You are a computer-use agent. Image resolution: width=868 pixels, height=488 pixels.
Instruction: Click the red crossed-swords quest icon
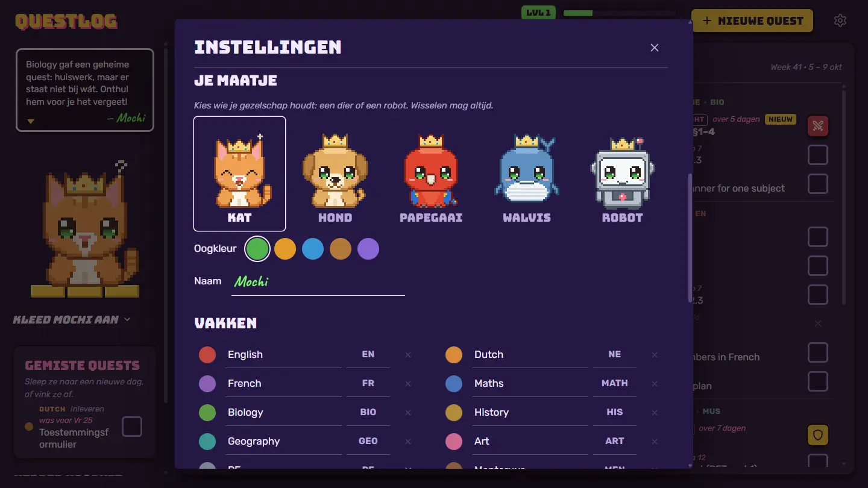coord(818,126)
